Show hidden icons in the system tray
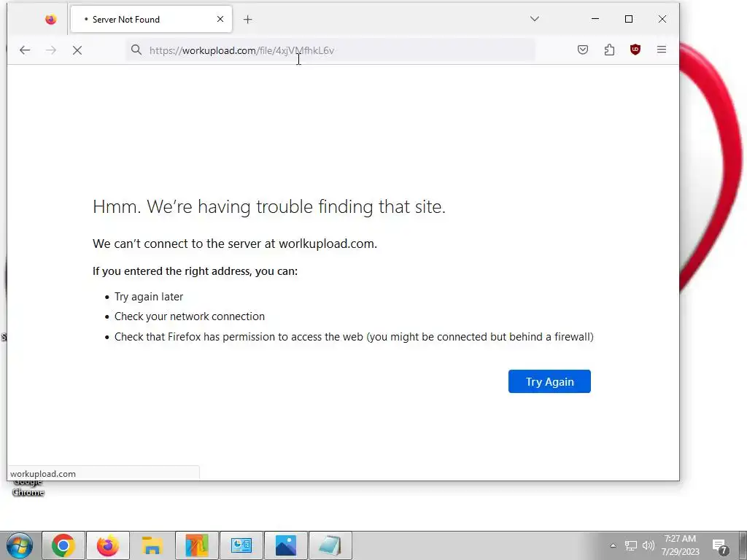This screenshot has height=560, width=747. point(613,545)
